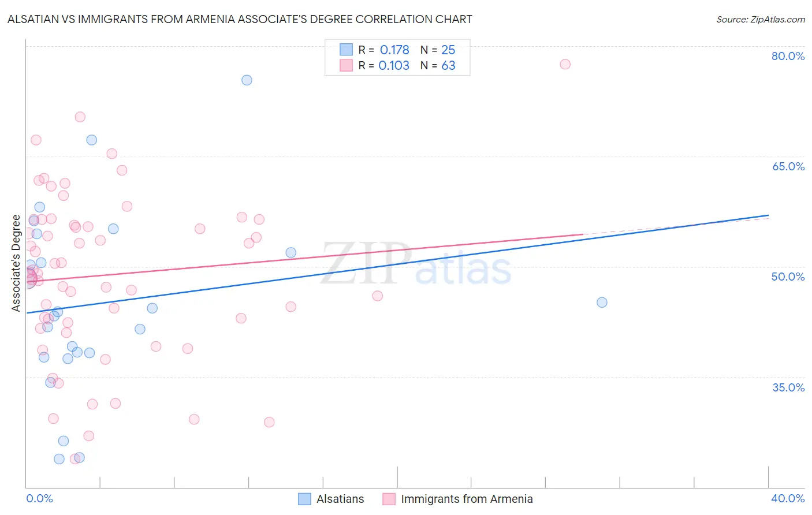Click the 80.0% y-axis label
Screen dimensions: 812x515
pyautogui.click(x=788, y=56)
